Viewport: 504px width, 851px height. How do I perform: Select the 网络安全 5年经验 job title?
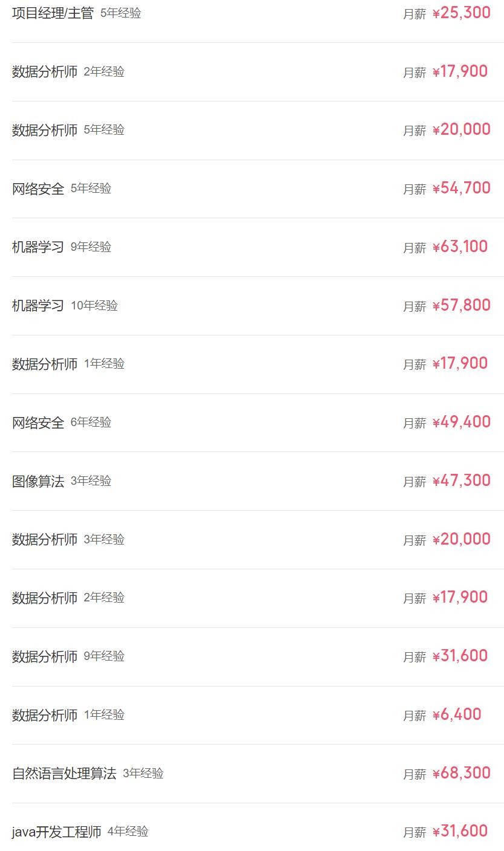(x=38, y=189)
